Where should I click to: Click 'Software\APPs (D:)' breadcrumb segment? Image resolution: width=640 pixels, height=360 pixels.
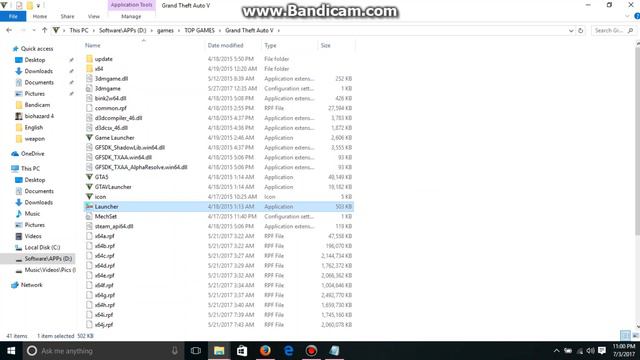pyautogui.click(x=122, y=30)
